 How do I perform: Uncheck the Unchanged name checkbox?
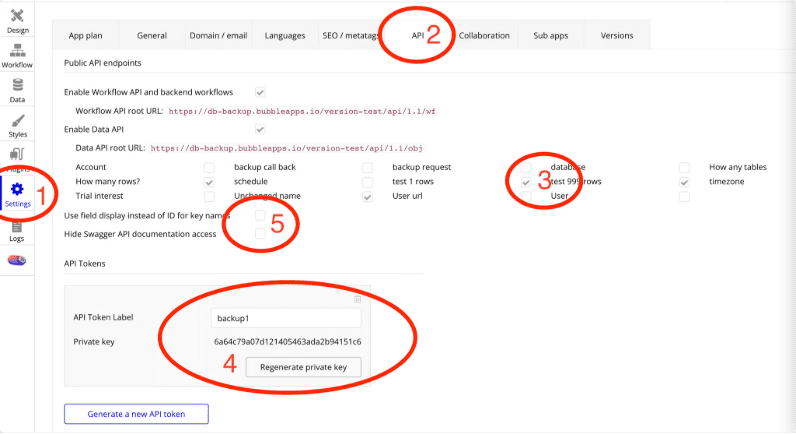[x=368, y=196]
